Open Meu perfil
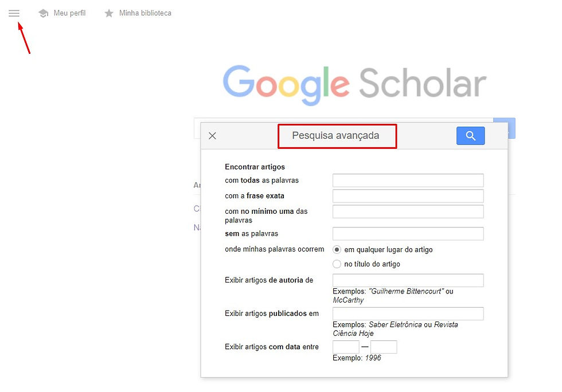This screenshot has height=392, width=562. coord(69,13)
